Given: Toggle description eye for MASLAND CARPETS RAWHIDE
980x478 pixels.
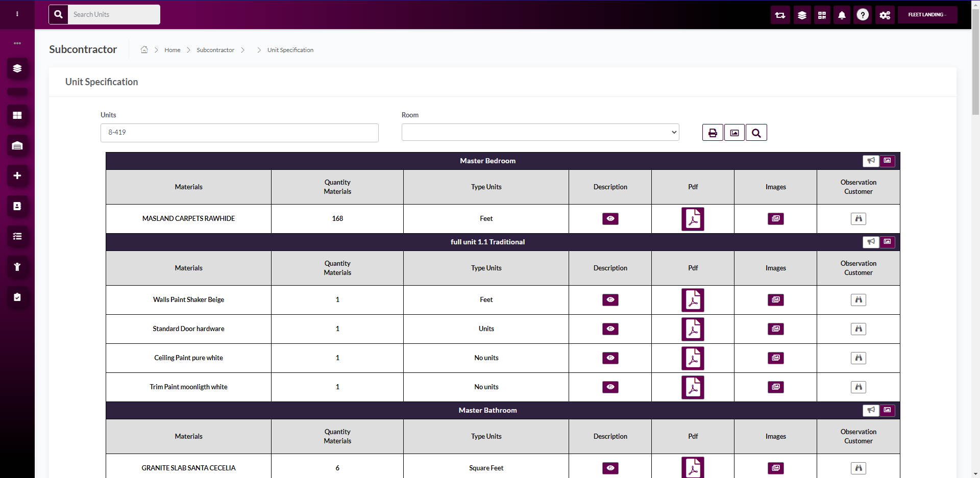Looking at the screenshot, I should [610, 219].
